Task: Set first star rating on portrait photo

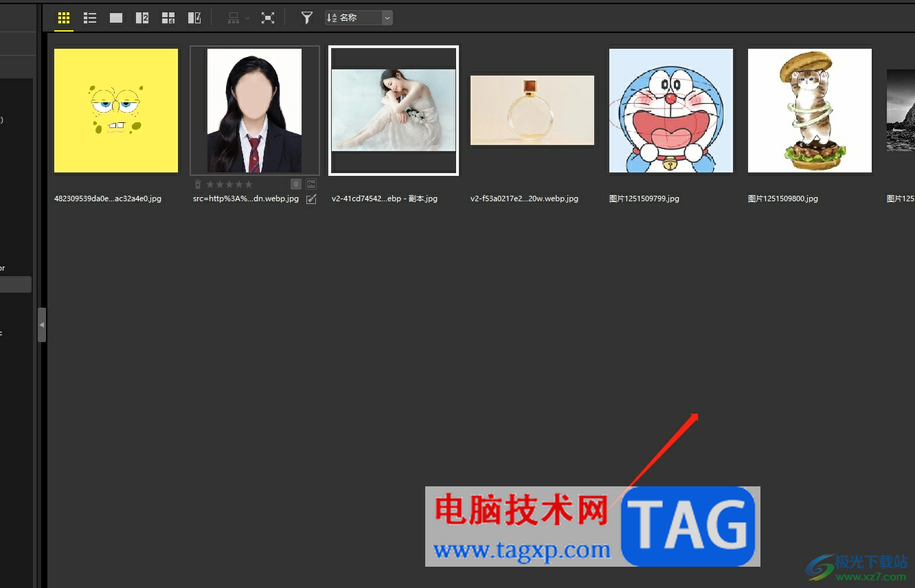Action: click(x=210, y=184)
